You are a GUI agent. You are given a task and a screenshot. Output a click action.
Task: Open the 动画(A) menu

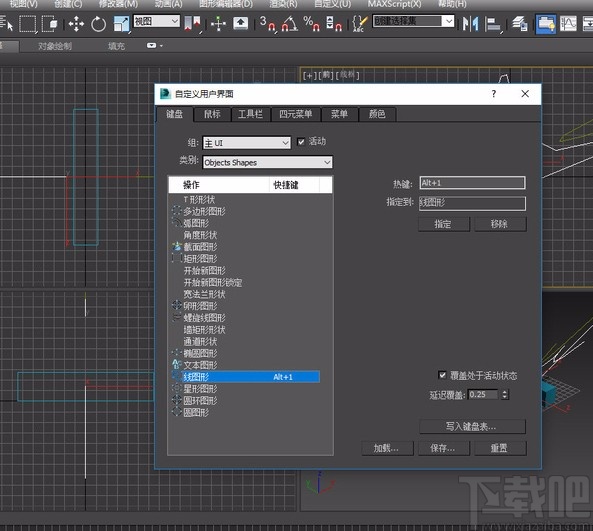(x=169, y=4)
